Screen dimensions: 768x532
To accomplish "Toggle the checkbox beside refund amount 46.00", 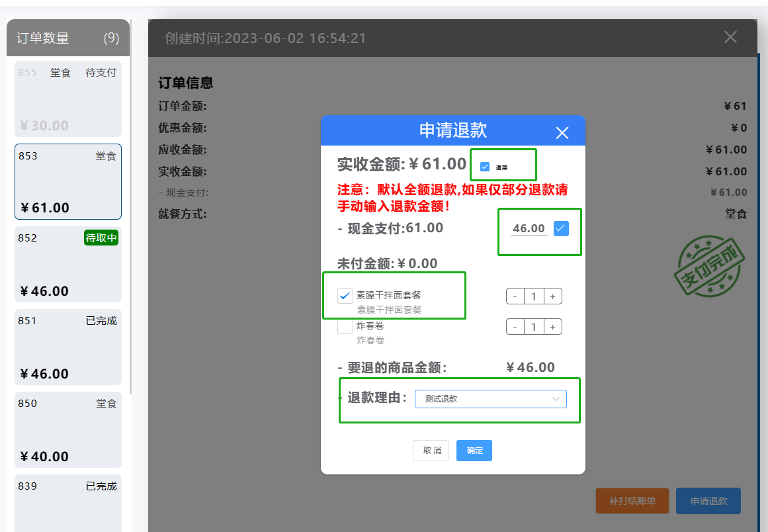I will pyautogui.click(x=561, y=228).
